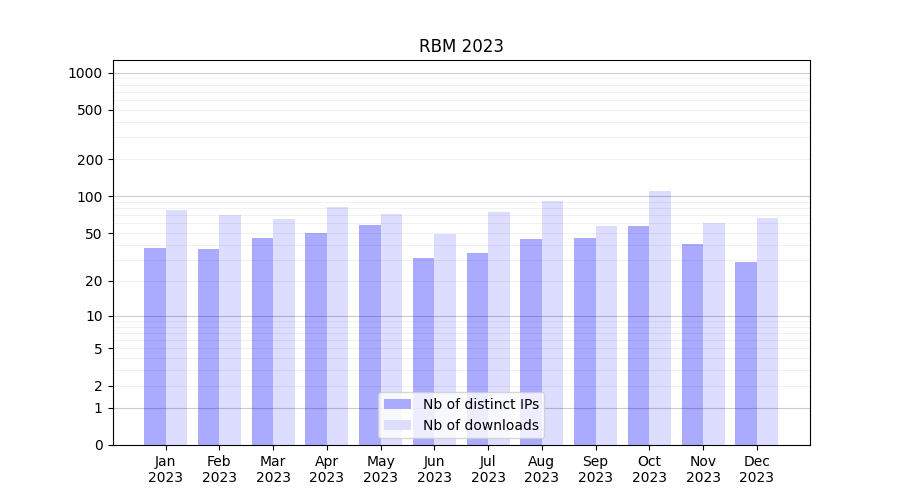Select the May 2023 distinct IPs bar
The image size is (900, 500).
coord(370,334)
